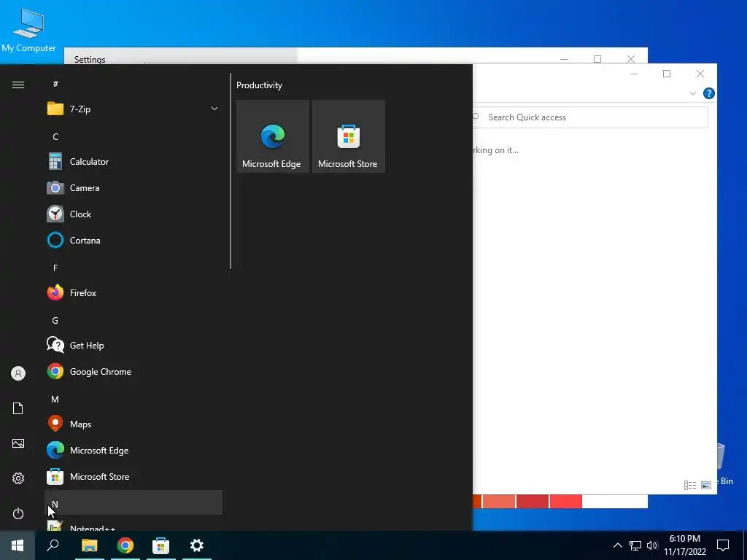This screenshot has width=747, height=560.
Task: Pick the bright red color swatch in Settings
Action: pos(565,501)
